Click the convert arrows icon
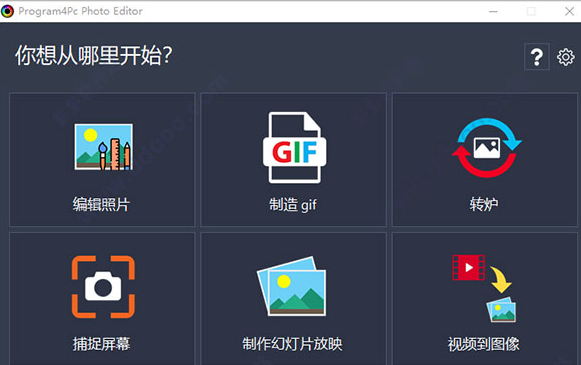 coord(487,147)
